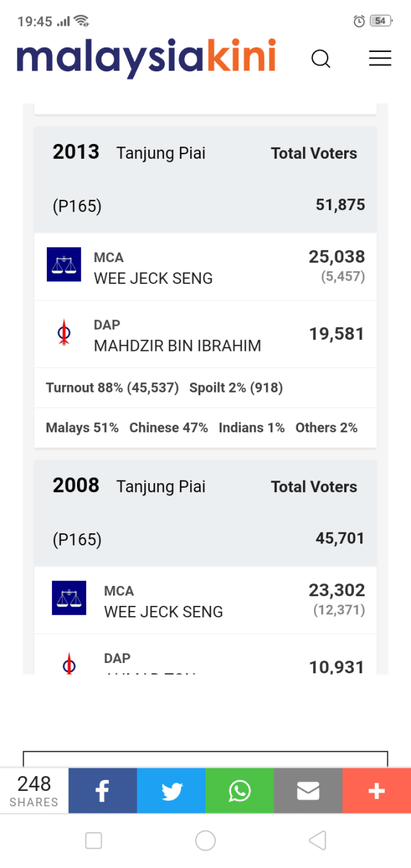Viewport: 411px width, 868px height.
Task: Share article on Facebook
Action: [x=103, y=791]
